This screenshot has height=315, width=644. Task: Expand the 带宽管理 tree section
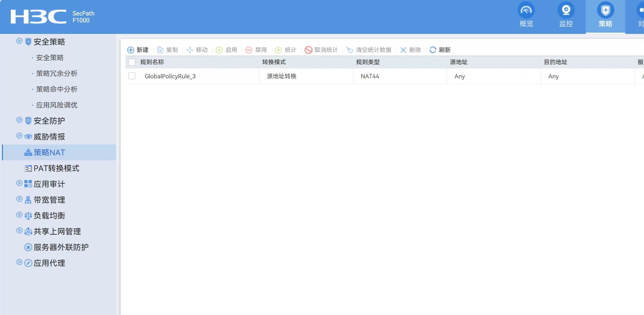click(x=19, y=199)
